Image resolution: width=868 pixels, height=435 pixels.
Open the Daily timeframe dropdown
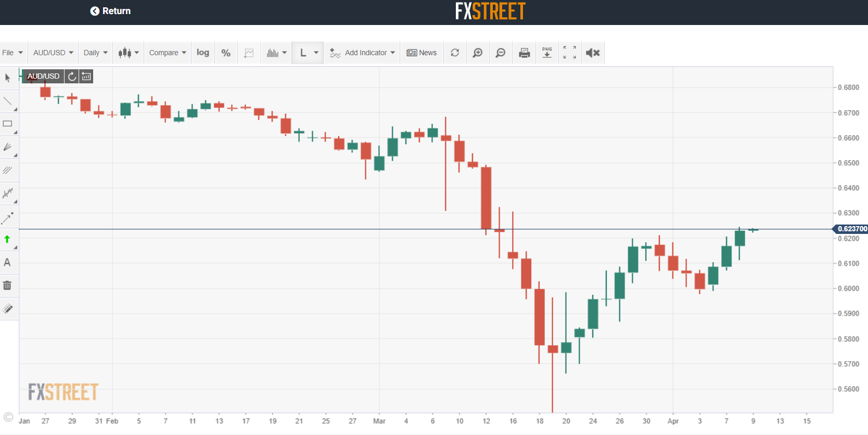[x=96, y=53]
